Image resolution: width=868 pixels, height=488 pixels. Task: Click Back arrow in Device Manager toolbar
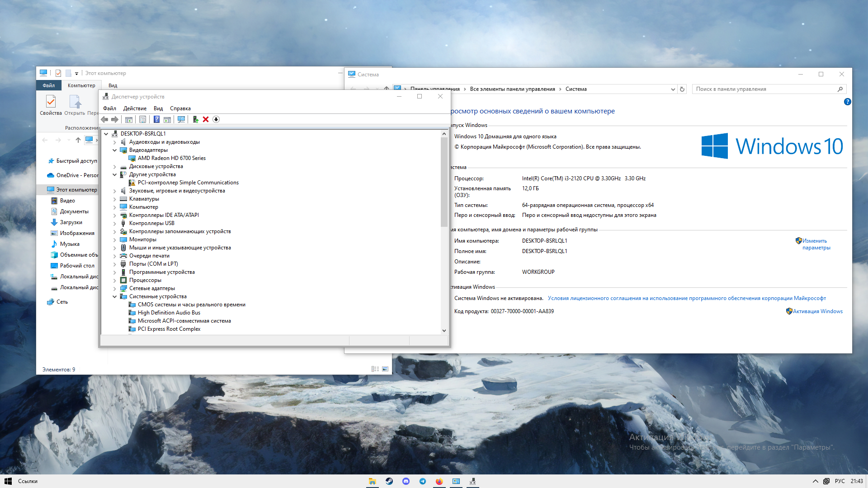[x=104, y=119]
